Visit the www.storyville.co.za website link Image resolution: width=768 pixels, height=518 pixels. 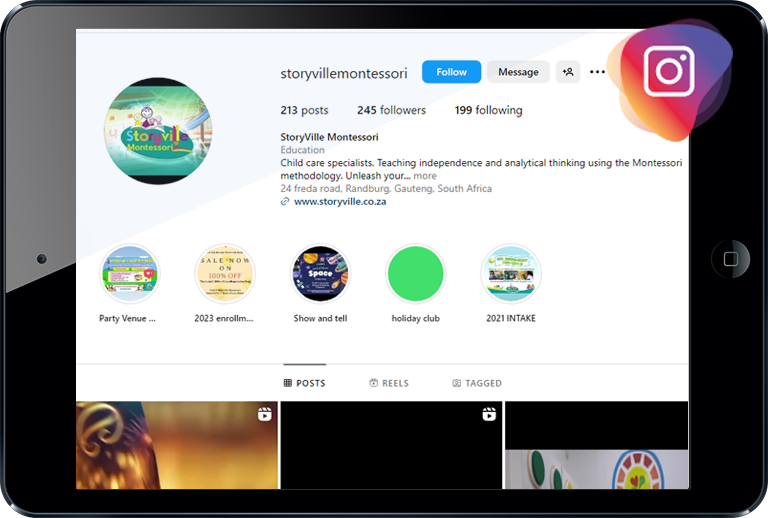point(340,201)
